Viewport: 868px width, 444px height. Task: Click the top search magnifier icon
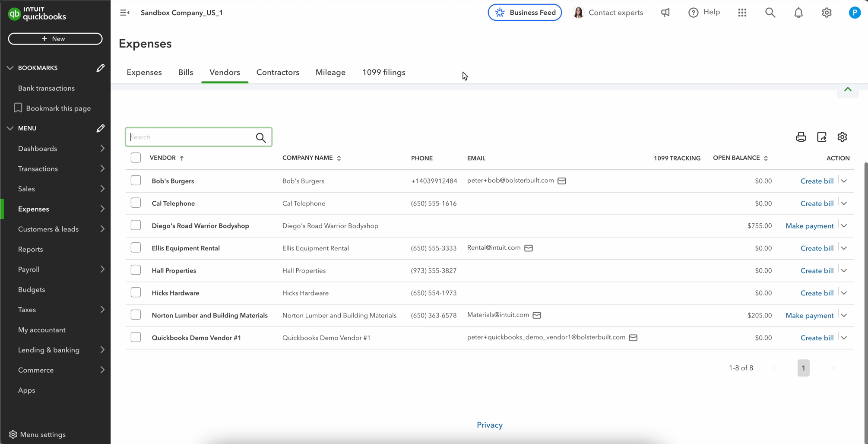click(x=770, y=13)
